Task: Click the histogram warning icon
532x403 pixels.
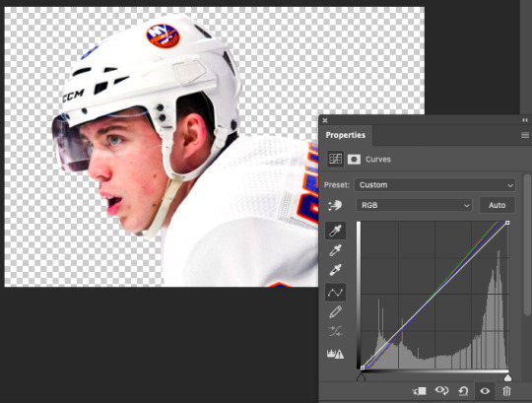Action: (x=335, y=354)
